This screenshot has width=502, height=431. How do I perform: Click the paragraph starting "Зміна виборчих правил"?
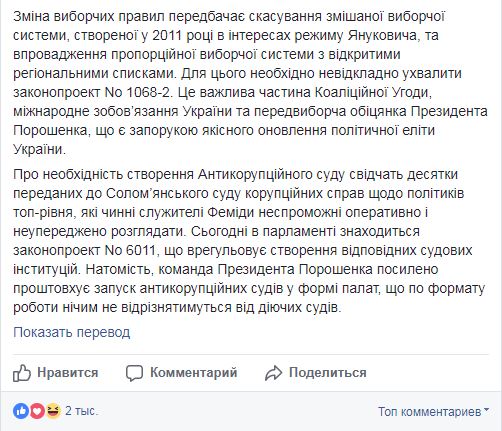250,83
